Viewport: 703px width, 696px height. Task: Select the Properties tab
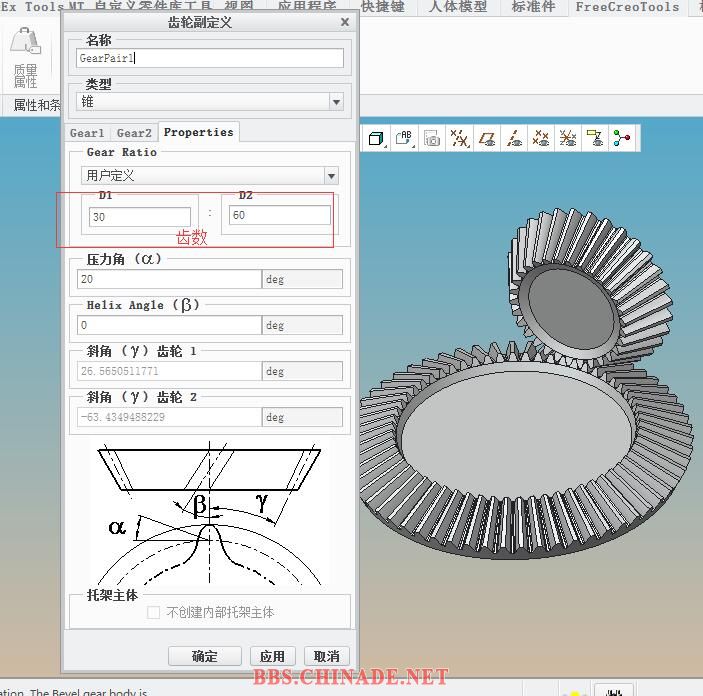pos(199,132)
